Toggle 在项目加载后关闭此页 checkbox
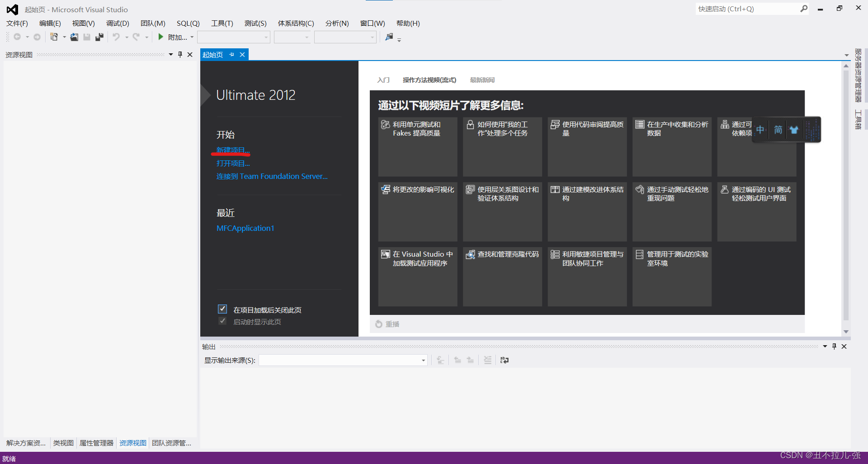868x464 pixels. coord(222,309)
